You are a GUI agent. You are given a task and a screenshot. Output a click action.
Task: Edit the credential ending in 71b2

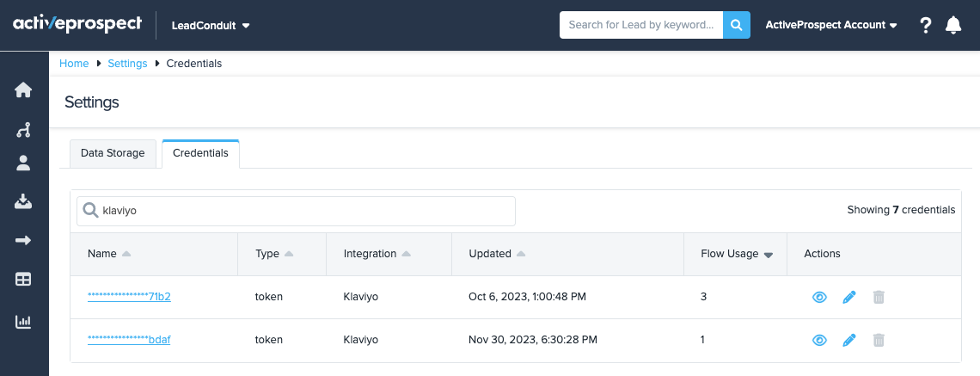pyautogui.click(x=849, y=297)
